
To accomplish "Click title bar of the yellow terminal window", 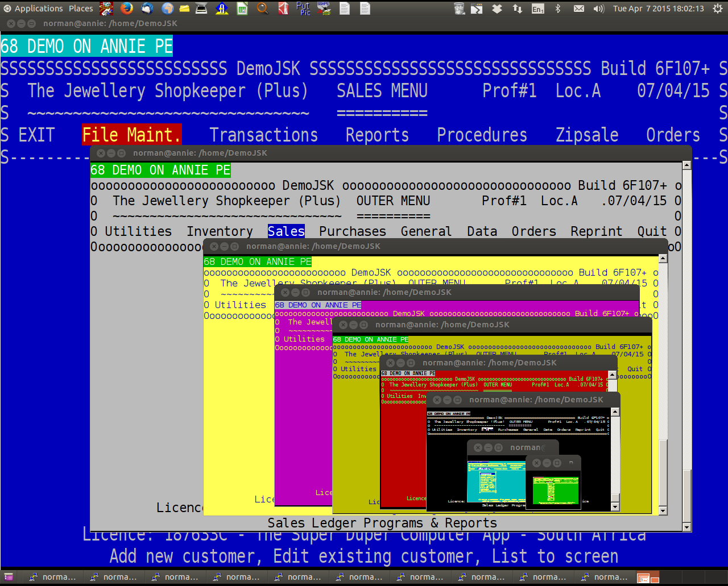I will click(x=435, y=246).
